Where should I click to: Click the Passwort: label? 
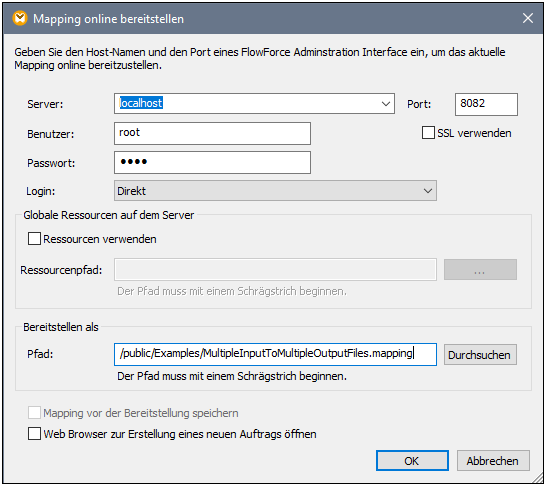[51, 163]
